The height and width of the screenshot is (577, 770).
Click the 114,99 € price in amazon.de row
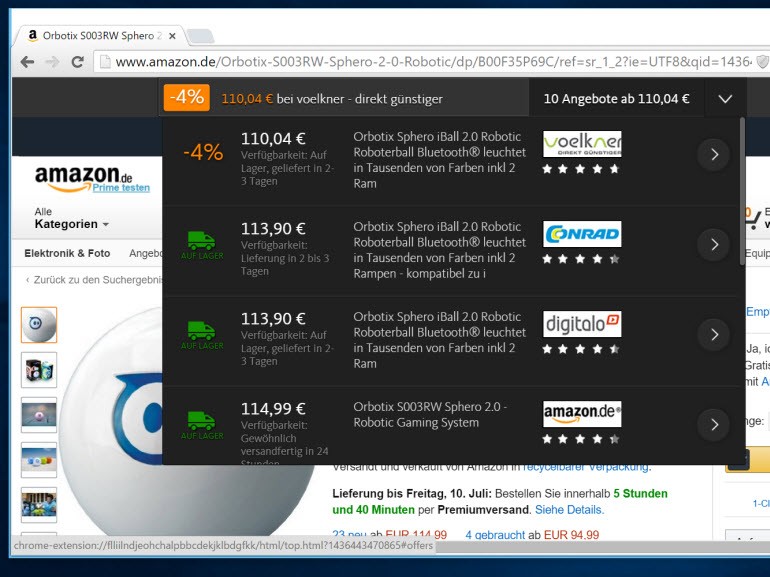(273, 409)
